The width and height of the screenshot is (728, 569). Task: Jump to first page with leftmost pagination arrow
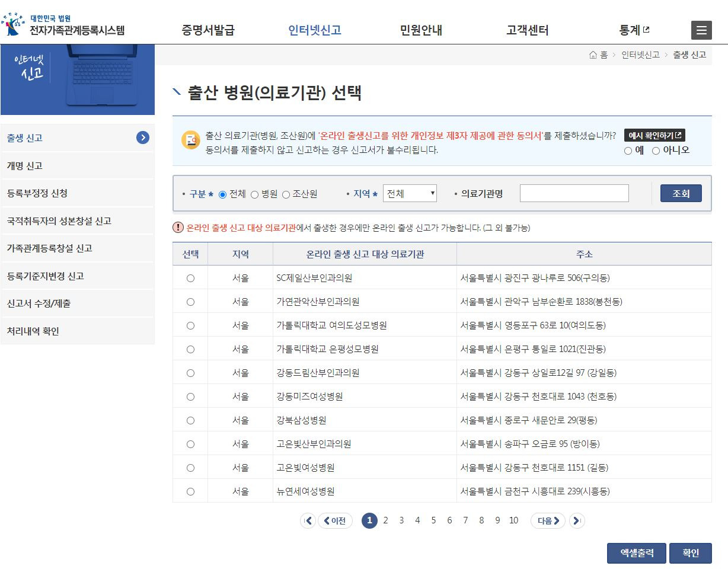click(x=308, y=520)
